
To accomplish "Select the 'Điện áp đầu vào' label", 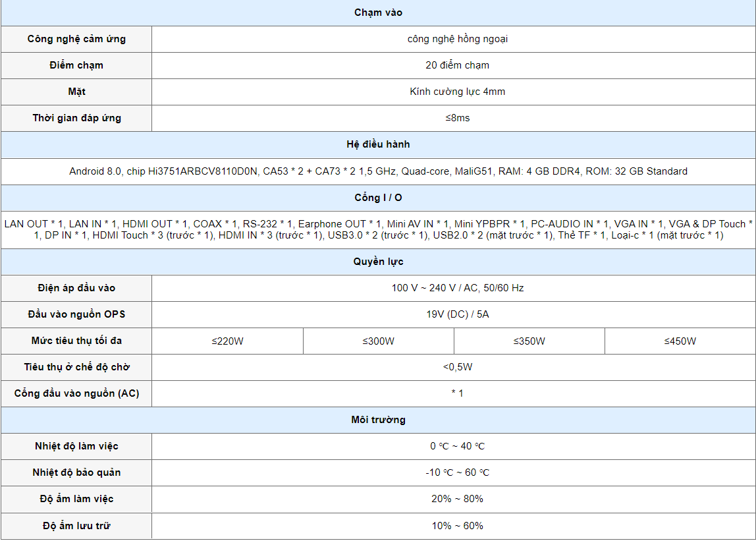I will pos(76,288).
